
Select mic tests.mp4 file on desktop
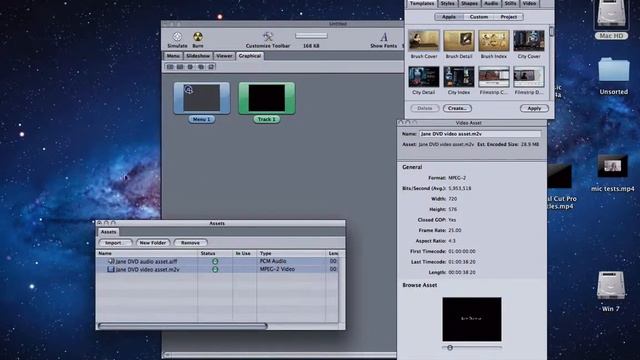click(x=613, y=173)
